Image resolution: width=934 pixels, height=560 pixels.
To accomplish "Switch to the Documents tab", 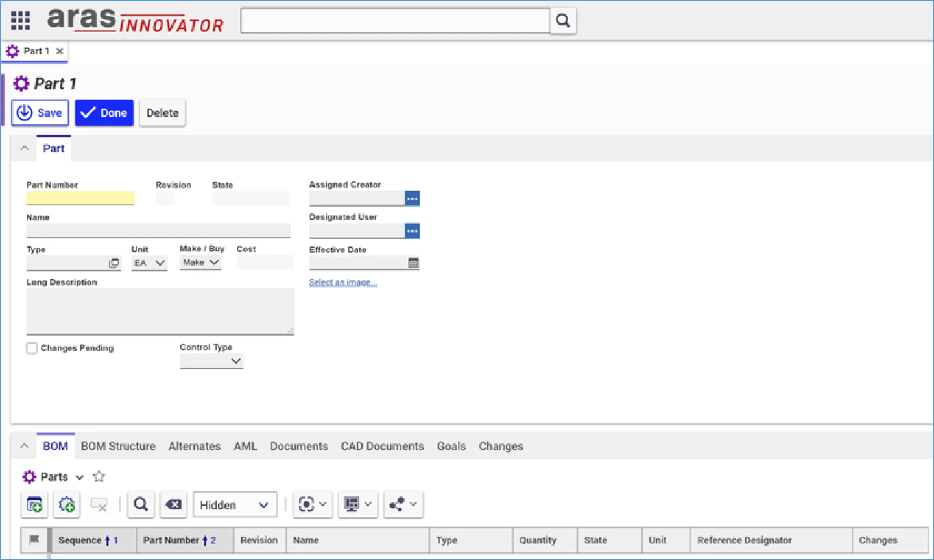I will [299, 446].
